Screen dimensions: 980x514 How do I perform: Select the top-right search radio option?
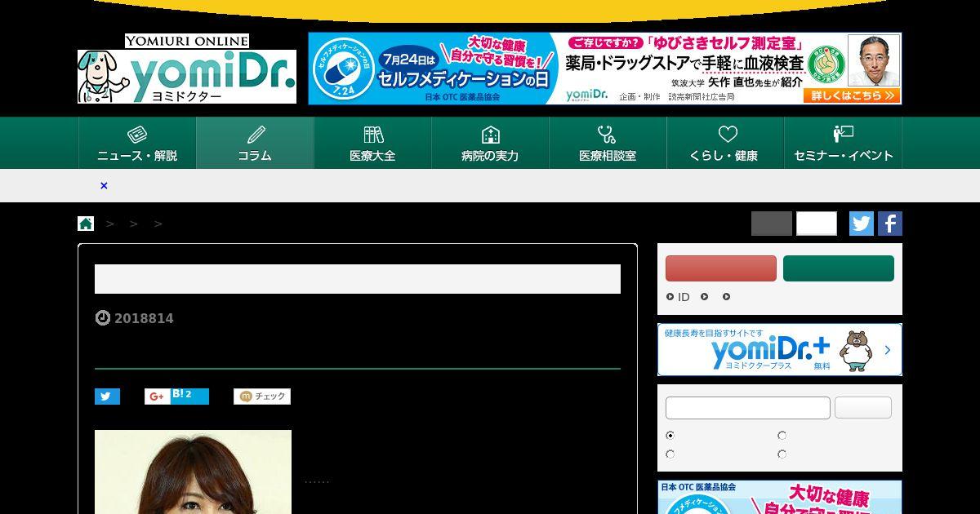click(x=782, y=436)
